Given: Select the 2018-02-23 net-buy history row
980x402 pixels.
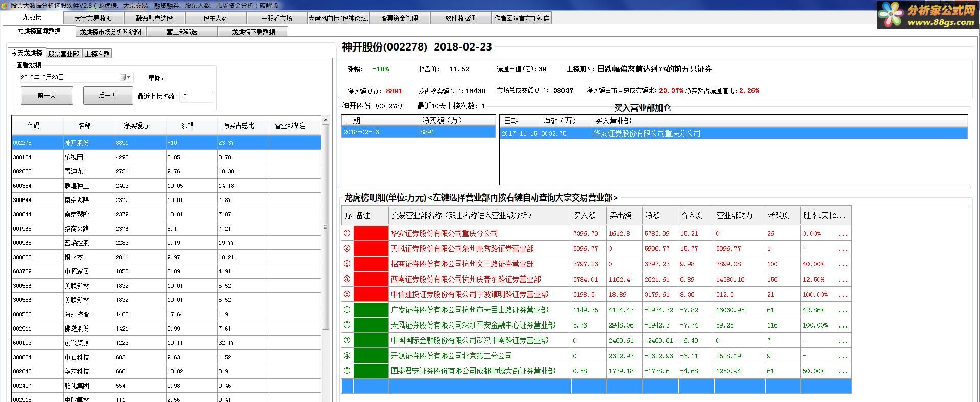Looking at the screenshot, I should [x=419, y=132].
